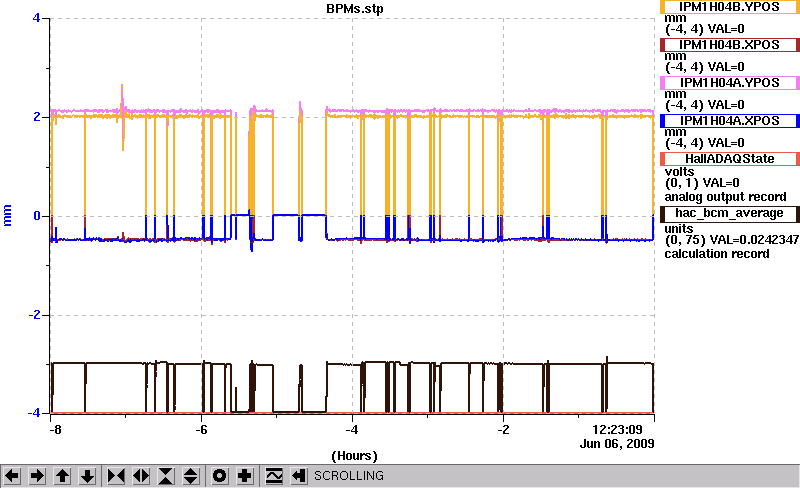800x488 pixels.
Task: Pan the graph up with the up arrow
Action: 62,476
